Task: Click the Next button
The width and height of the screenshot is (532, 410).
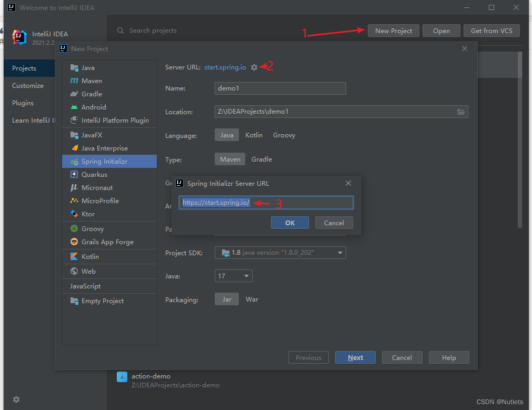Action: click(x=355, y=357)
